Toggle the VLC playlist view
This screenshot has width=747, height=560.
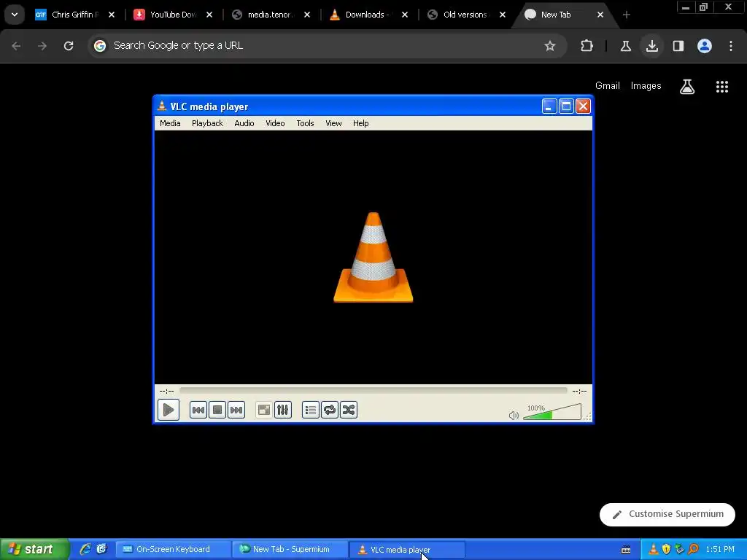point(311,410)
